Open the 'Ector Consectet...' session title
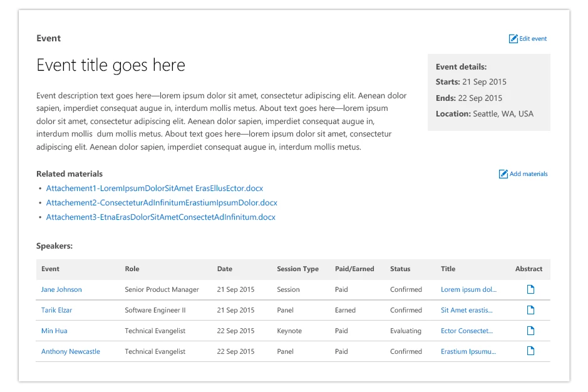This screenshot has width=588, height=392. coord(467,331)
